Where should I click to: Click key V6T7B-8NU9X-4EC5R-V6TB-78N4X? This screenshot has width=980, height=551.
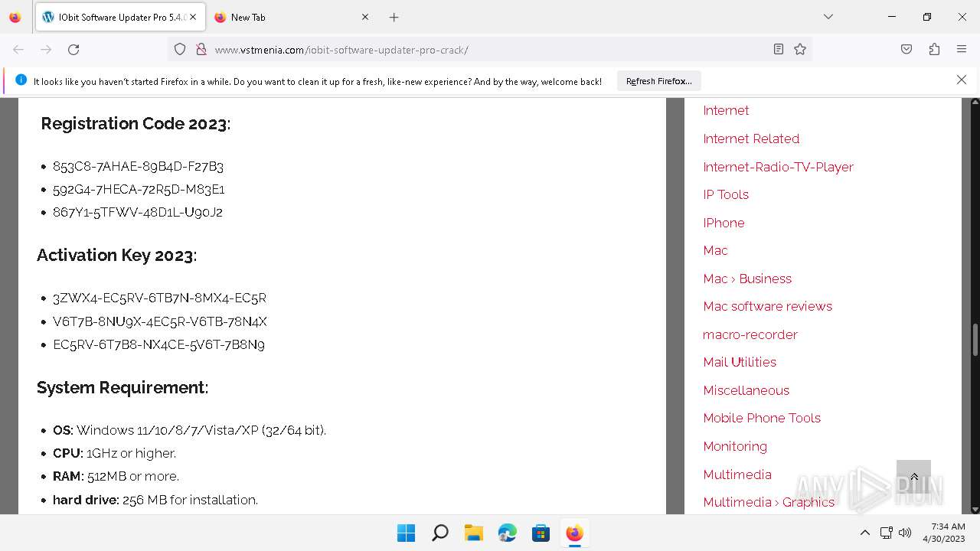pos(160,321)
